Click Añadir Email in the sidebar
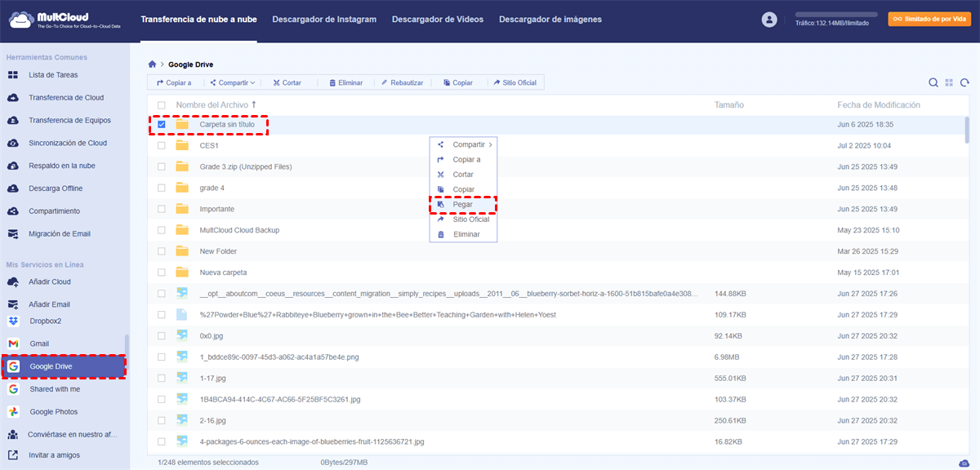Screen dimensions: 980x470 point(49,304)
